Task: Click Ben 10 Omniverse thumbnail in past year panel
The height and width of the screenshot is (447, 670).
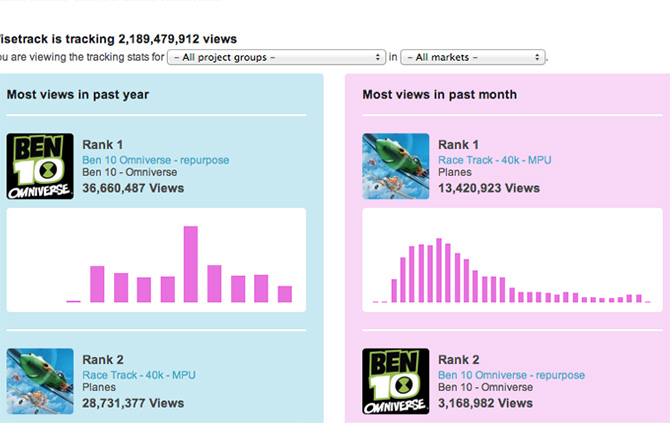Action: tap(40, 167)
